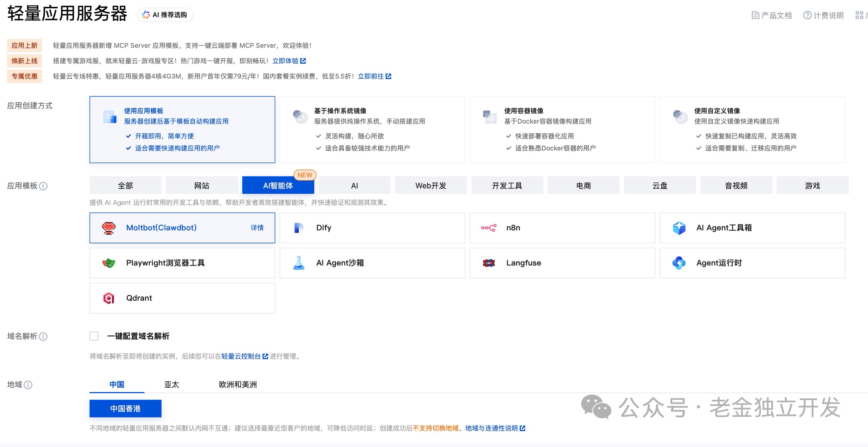Open 轻量云控制台 link
Viewport: 868px width, 447px height.
coord(241,356)
